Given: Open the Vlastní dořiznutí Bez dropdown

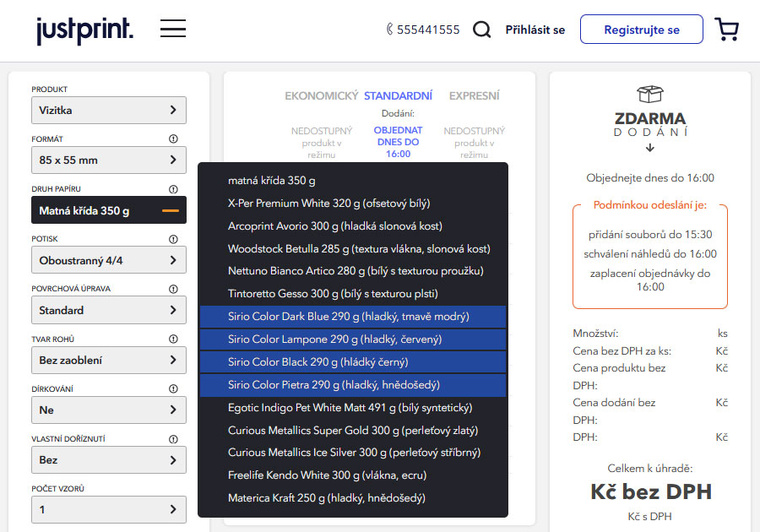Looking at the screenshot, I should click(x=109, y=460).
